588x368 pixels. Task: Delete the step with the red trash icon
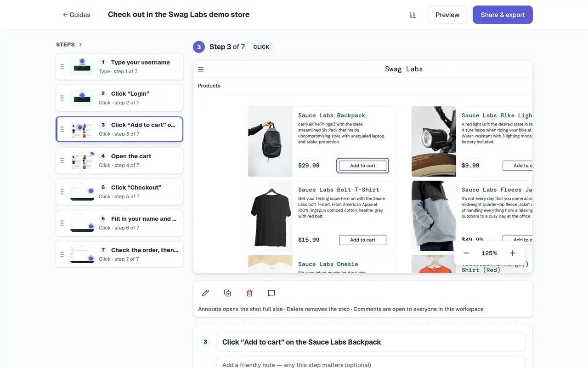pyautogui.click(x=249, y=293)
